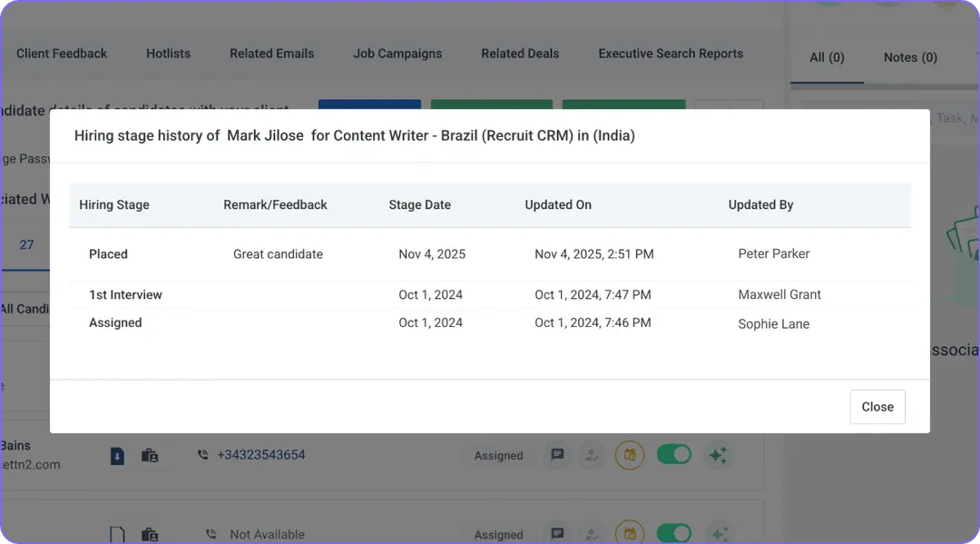980x544 pixels.
Task: Open the chat message icon in Bains row
Action: [x=557, y=455]
